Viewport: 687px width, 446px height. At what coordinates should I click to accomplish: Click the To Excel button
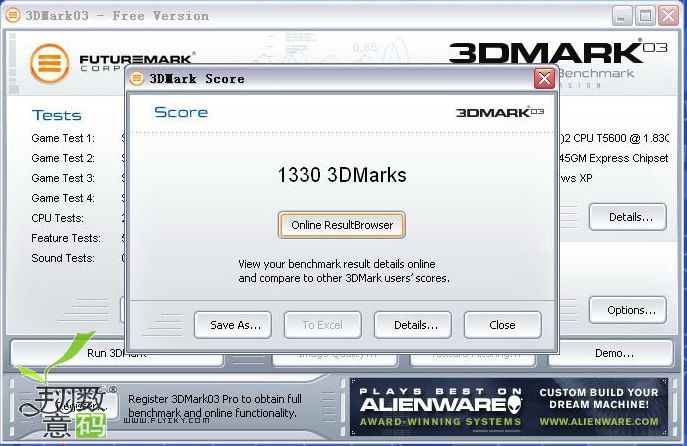[x=322, y=325]
